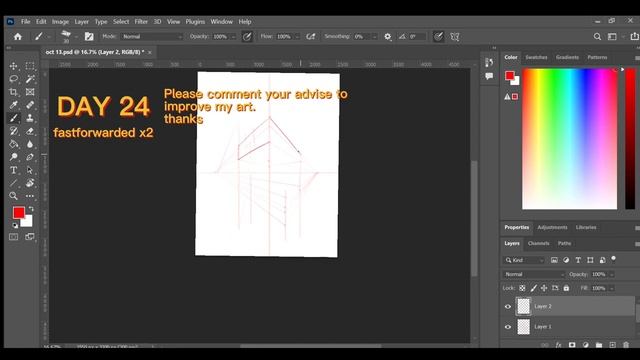Toggle lock transparent pixels

pyautogui.click(x=522, y=288)
